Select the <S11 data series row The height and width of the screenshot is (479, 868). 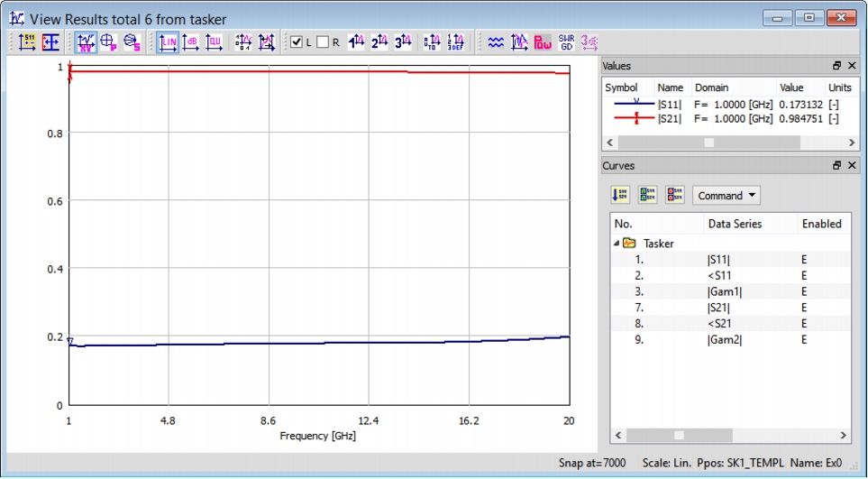(x=731, y=275)
